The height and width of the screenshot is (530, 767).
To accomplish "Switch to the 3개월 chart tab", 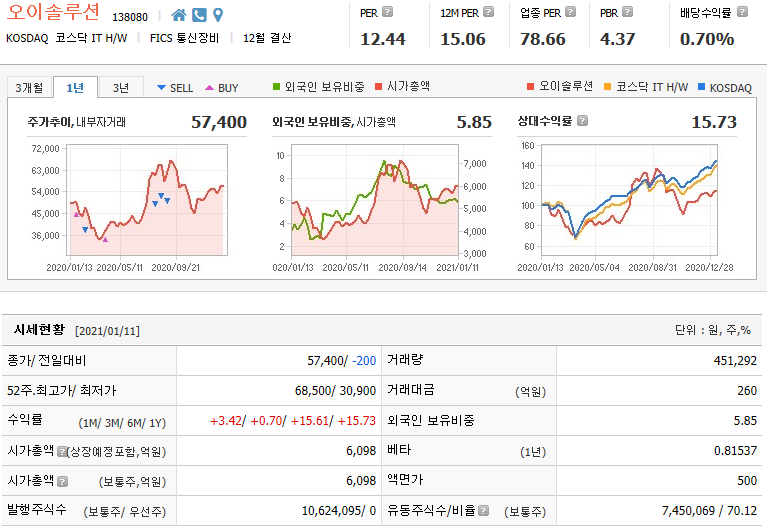I will (29, 88).
